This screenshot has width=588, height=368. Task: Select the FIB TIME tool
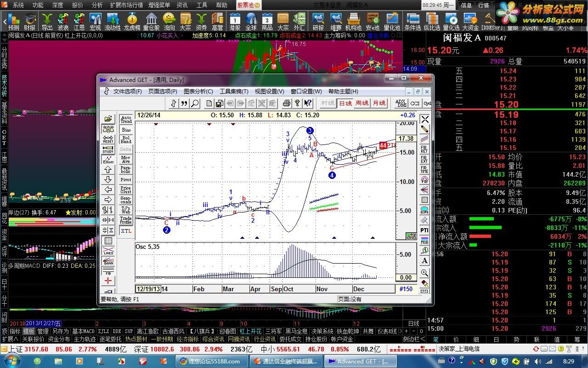(x=424, y=170)
